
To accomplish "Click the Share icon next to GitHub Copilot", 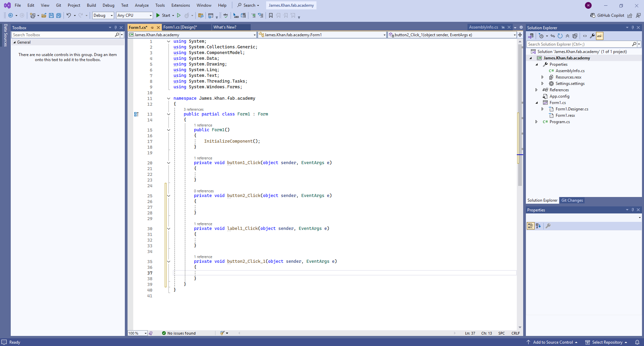I will coord(630,15).
